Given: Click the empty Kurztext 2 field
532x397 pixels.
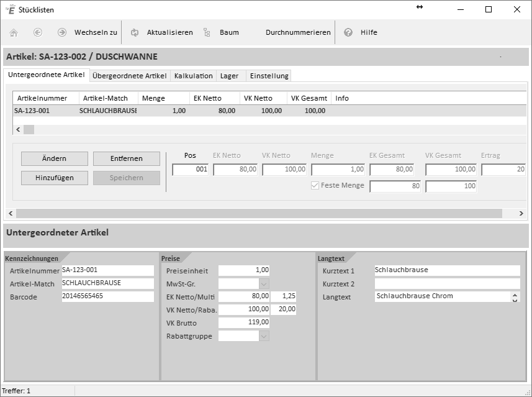Looking at the screenshot, I should 447,283.
